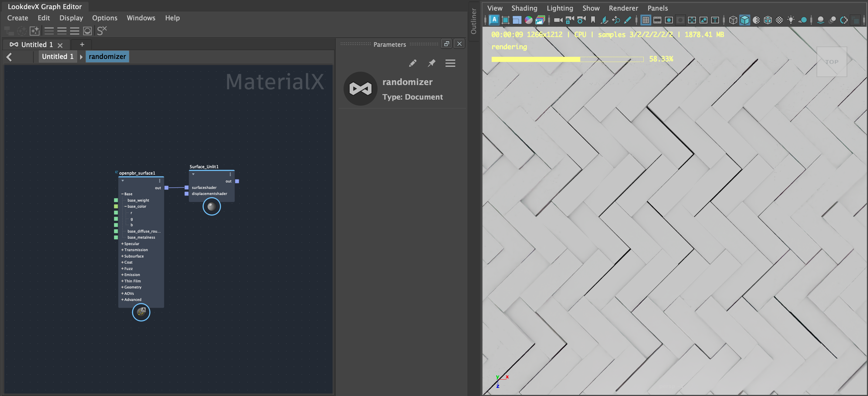This screenshot has width=868, height=396.
Task: Click the render progress bar
Action: click(x=567, y=59)
